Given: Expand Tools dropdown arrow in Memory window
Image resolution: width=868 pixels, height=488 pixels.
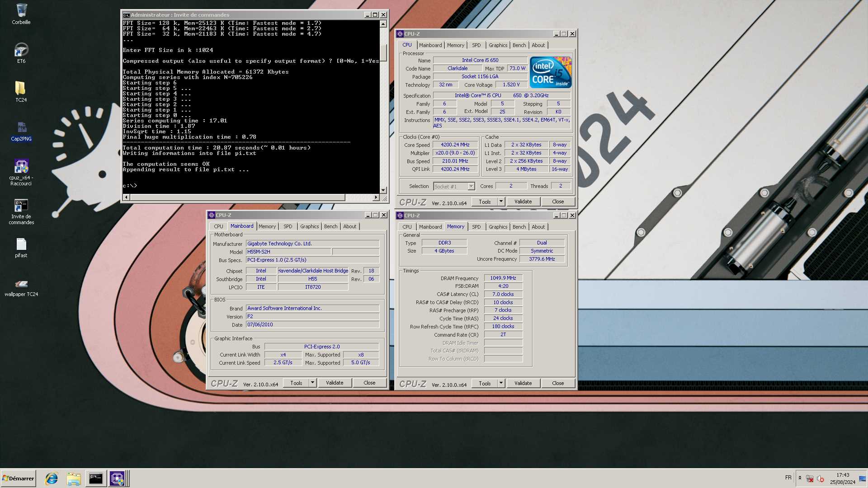Looking at the screenshot, I should point(501,383).
